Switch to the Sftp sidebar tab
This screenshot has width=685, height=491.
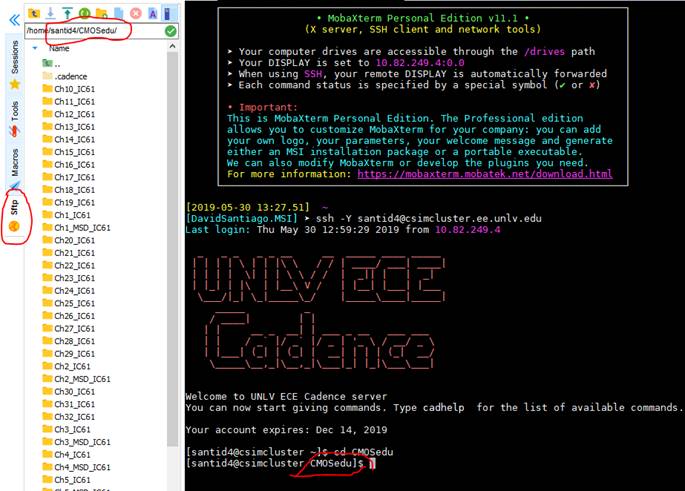tap(15, 215)
